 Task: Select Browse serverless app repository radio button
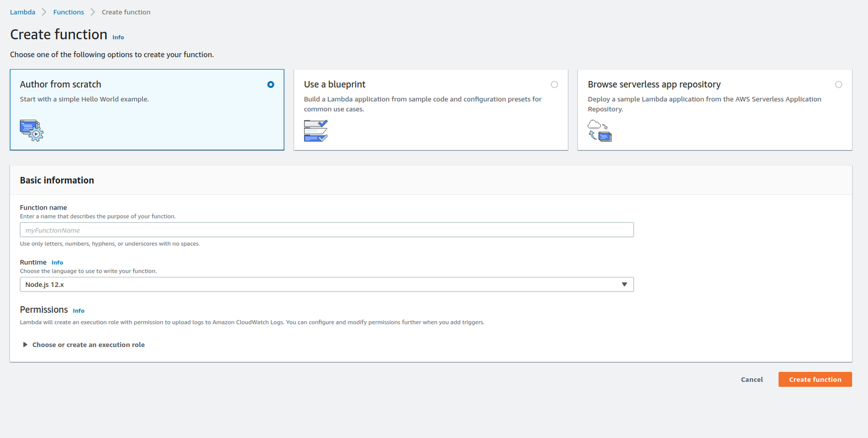[x=839, y=85]
